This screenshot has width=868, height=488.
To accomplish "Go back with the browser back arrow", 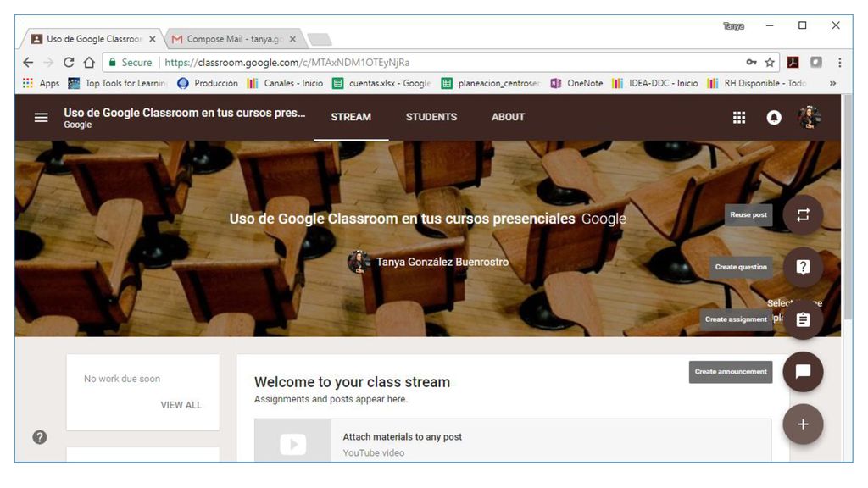I will point(28,63).
